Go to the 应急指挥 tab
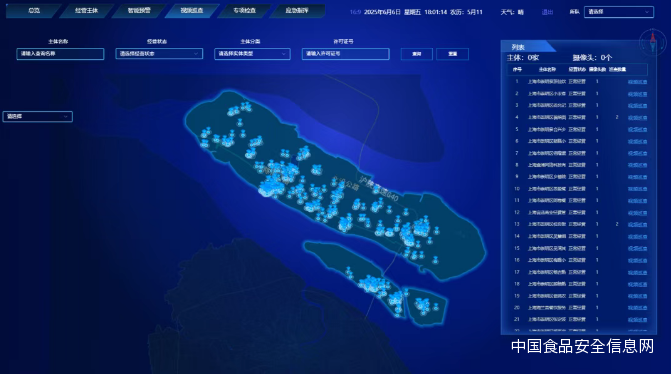671x374 pixels. 297,10
